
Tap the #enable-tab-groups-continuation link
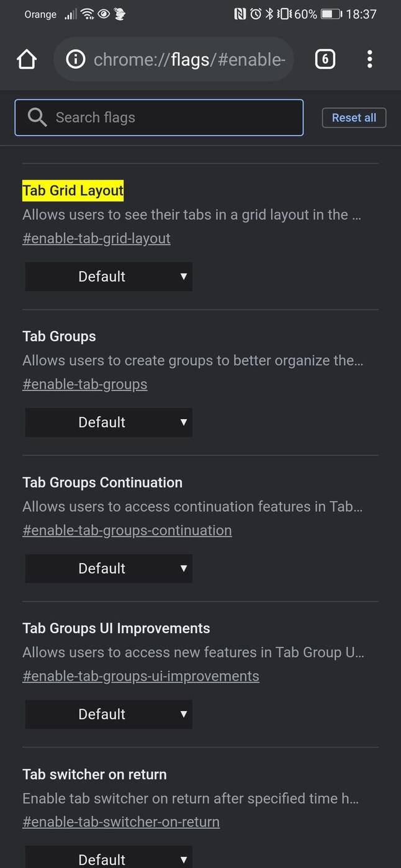127,531
